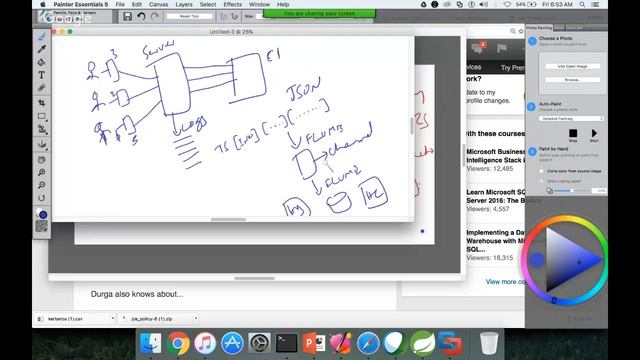
Task: Expand the jce_policy-8 (1).zip download options
Action: (196, 318)
